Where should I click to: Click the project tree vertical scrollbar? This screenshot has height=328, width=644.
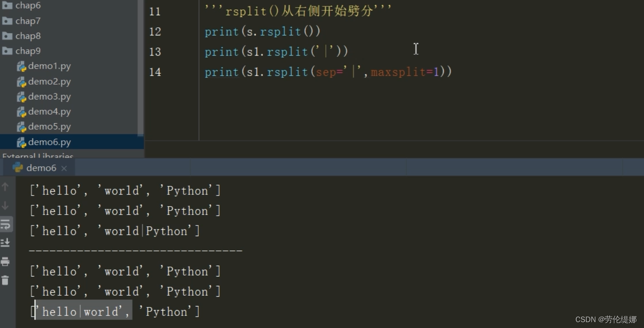click(141, 67)
